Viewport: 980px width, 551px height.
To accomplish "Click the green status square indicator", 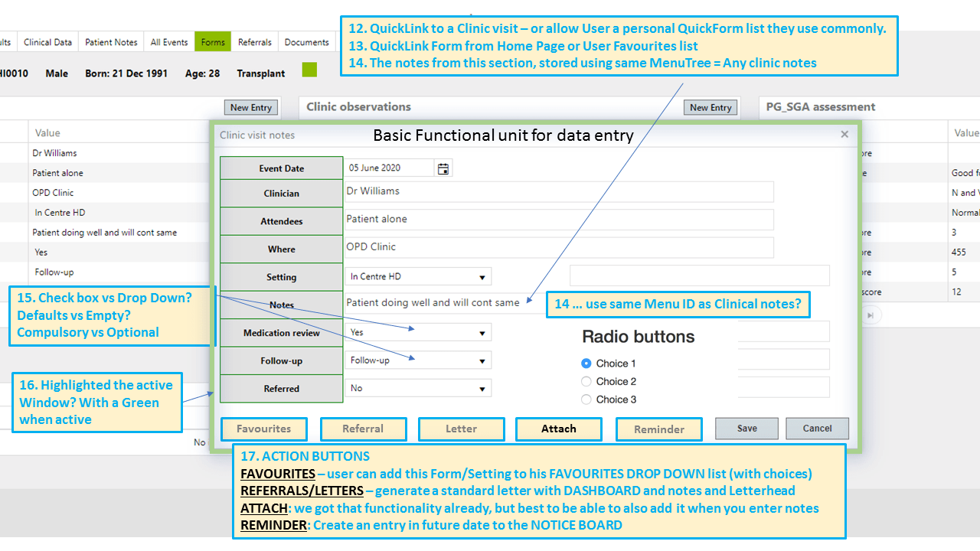I will click(309, 70).
